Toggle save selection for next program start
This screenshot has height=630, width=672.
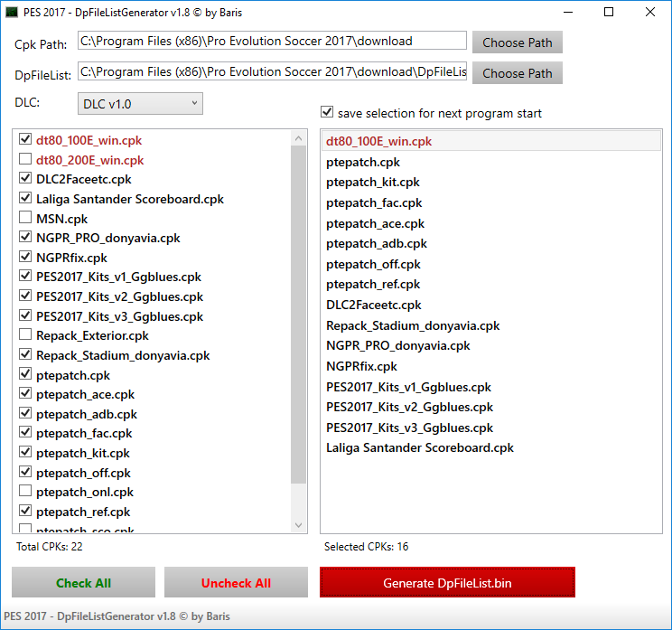click(327, 112)
